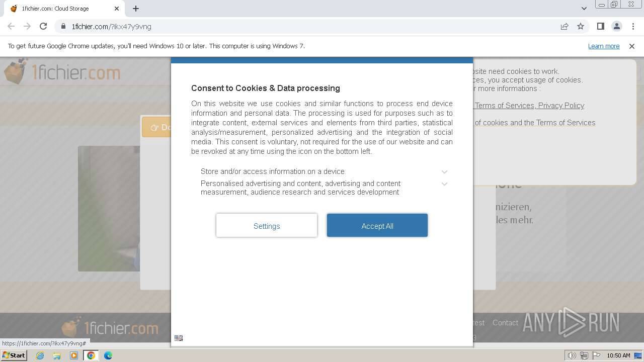Switch to Chrome on the taskbar
This screenshot has height=362, width=644.
click(91, 355)
